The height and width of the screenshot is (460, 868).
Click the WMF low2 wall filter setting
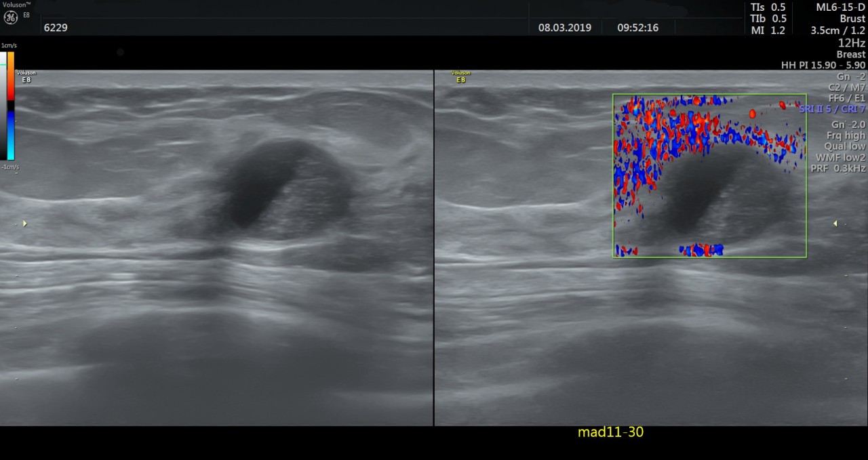[x=841, y=157]
